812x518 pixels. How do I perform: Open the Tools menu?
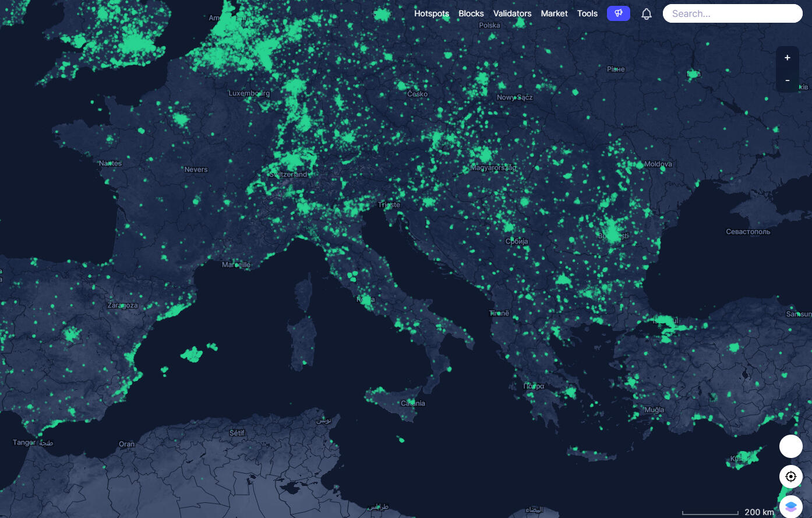(587, 13)
